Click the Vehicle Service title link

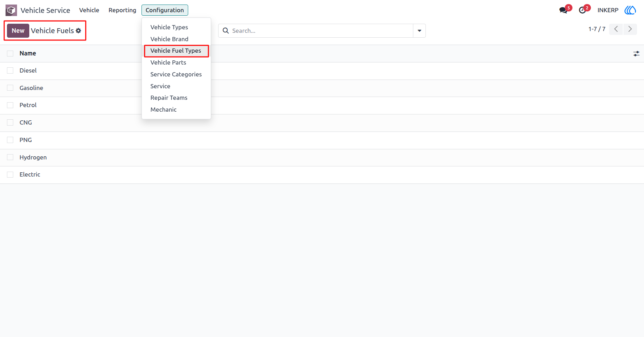tap(45, 10)
